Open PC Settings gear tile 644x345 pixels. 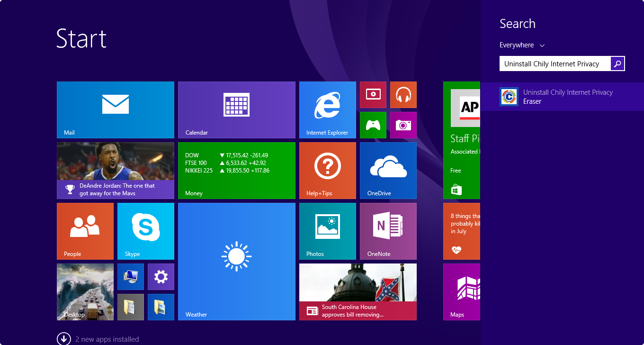click(161, 277)
